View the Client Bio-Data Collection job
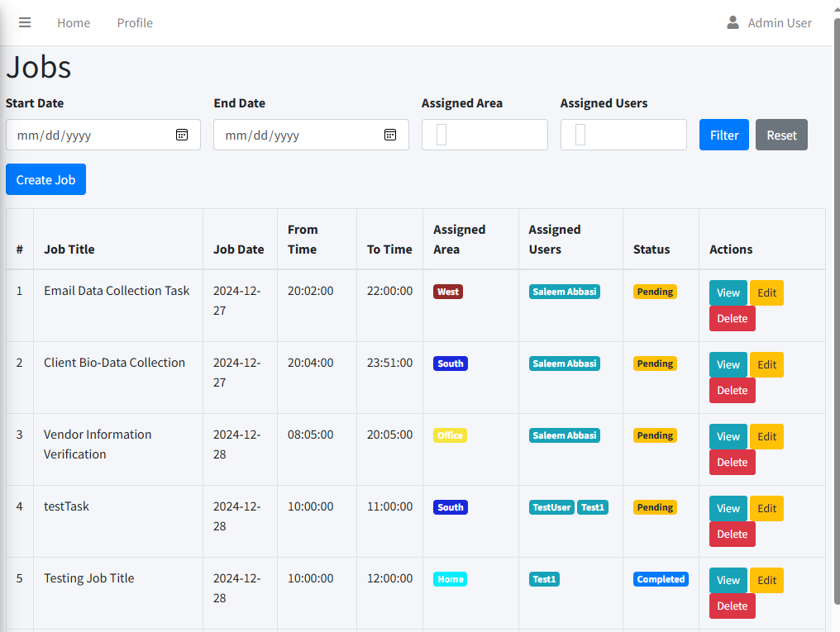 [728, 364]
